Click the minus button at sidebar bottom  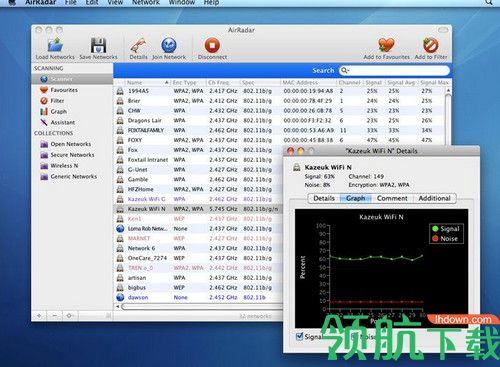pyautogui.click(x=54, y=315)
